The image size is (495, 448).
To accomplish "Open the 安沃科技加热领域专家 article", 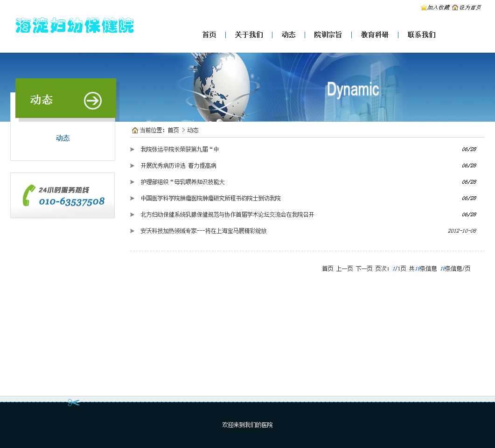I will 203,231.
